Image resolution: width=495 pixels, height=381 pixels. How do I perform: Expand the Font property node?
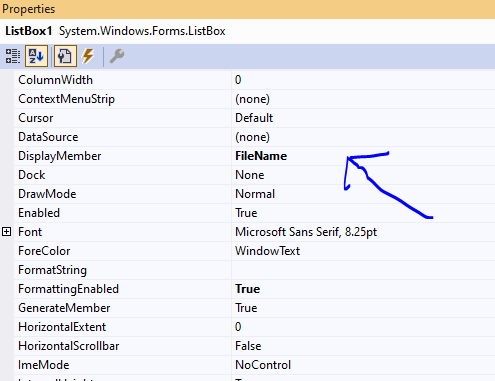(6, 232)
